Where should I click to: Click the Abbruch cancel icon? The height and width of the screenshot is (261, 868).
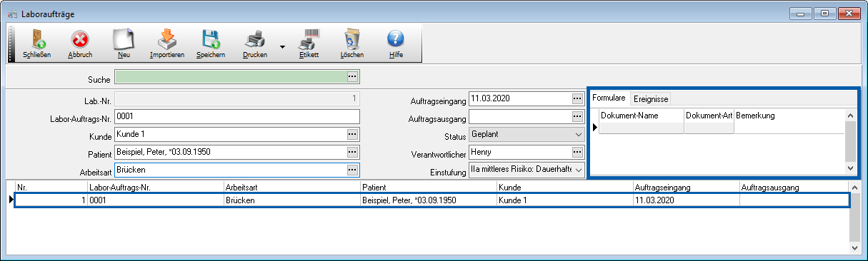(79, 43)
